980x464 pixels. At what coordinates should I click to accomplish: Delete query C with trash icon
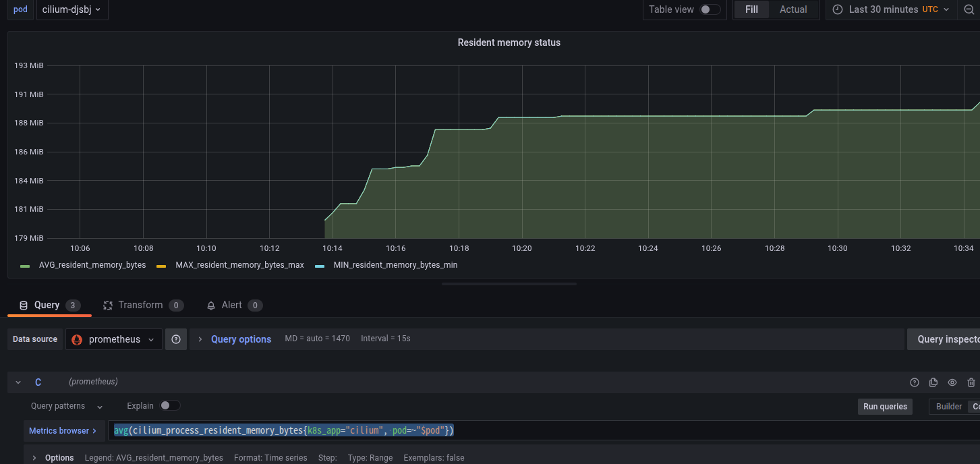click(x=971, y=382)
